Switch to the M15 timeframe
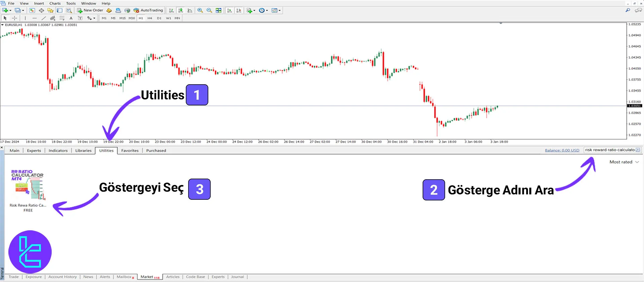644x282 pixels. tap(122, 18)
